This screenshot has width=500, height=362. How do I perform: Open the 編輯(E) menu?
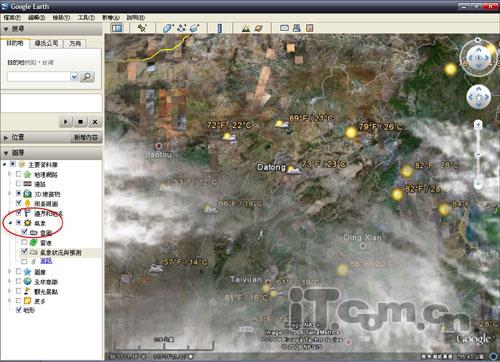click(37, 17)
